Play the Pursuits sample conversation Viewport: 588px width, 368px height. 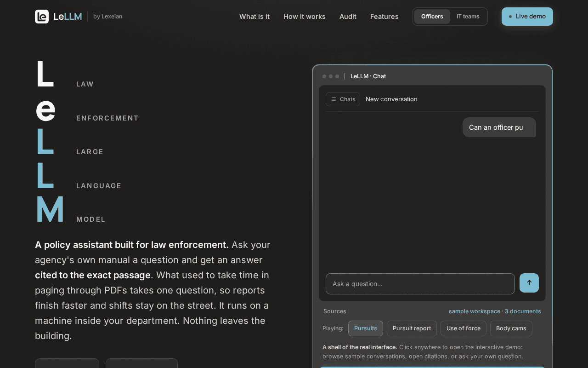366,328
